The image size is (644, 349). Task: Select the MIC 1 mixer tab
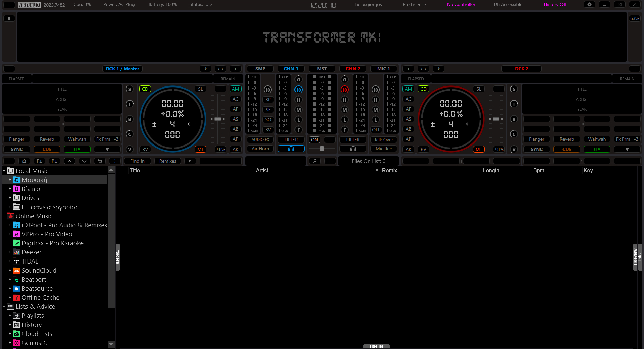[x=384, y=69]
